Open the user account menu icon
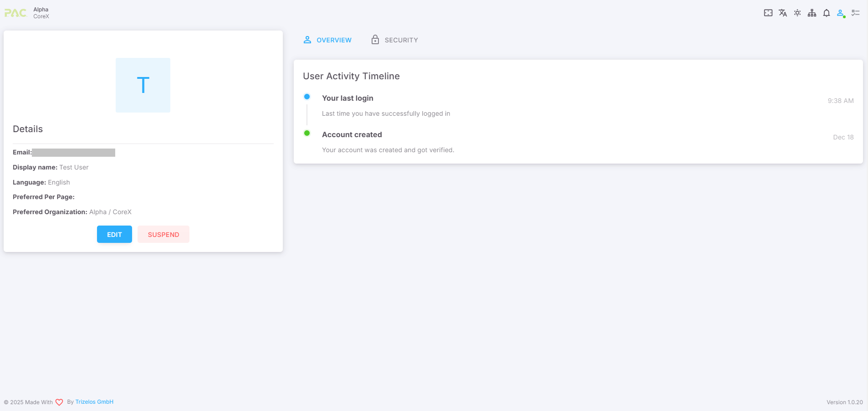The image size is (868, 411). [841, 13]
